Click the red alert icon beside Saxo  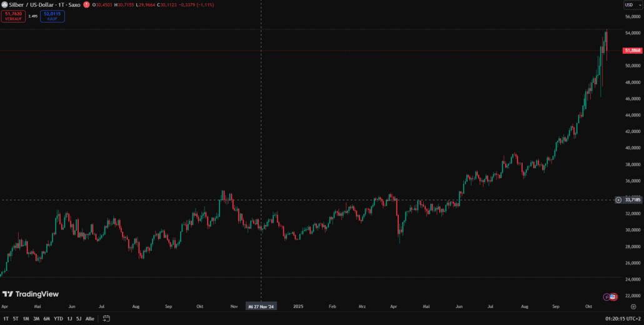point(86,4)
